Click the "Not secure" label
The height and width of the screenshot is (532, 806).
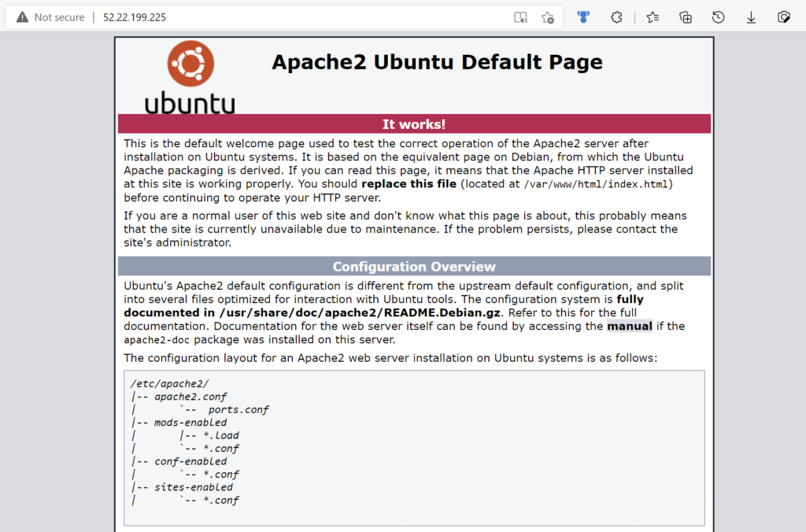pos(59,17)
